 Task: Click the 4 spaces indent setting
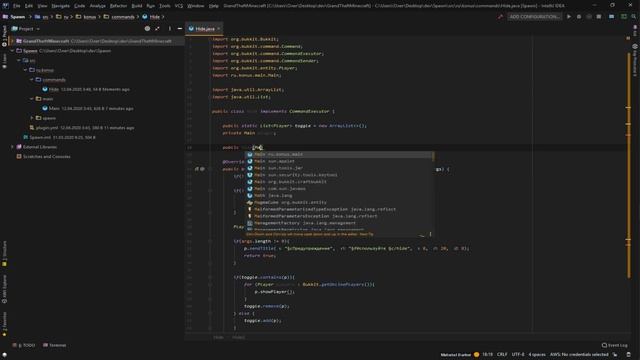(537, 355)
